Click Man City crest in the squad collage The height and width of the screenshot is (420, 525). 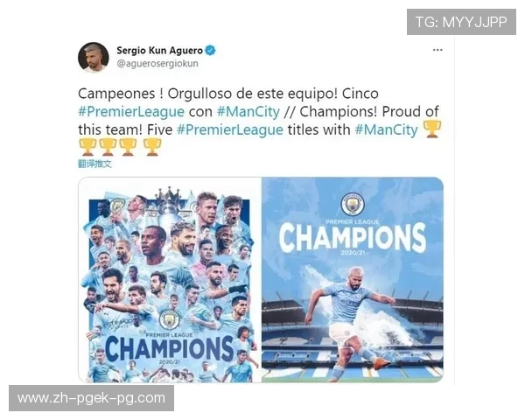170,319
